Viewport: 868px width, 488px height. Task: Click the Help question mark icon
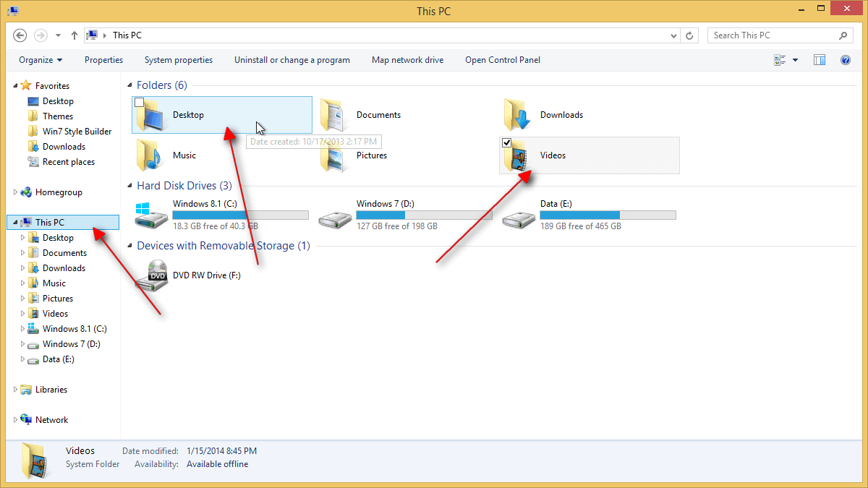(x=845, y=60)
